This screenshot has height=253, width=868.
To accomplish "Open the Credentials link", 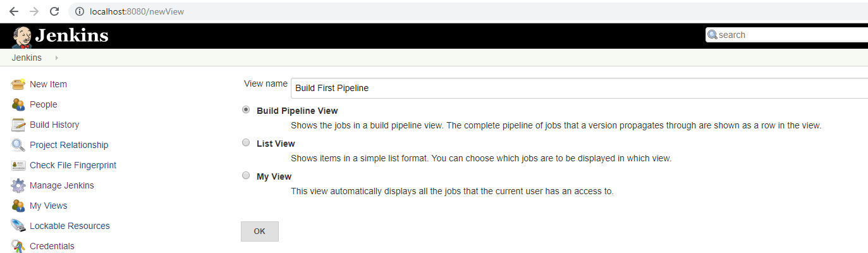I will (51, 246).
